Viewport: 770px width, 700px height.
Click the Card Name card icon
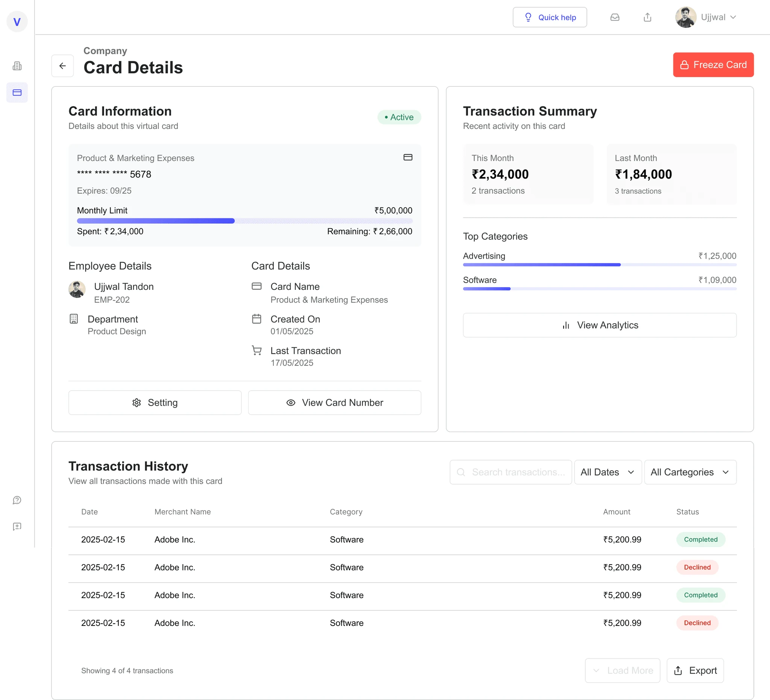[257, 286]
